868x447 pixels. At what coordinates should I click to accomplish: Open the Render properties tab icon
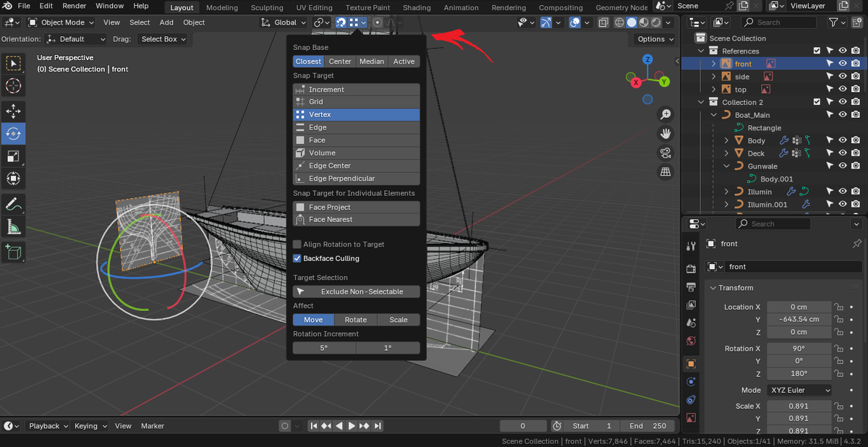pos(691,268)
